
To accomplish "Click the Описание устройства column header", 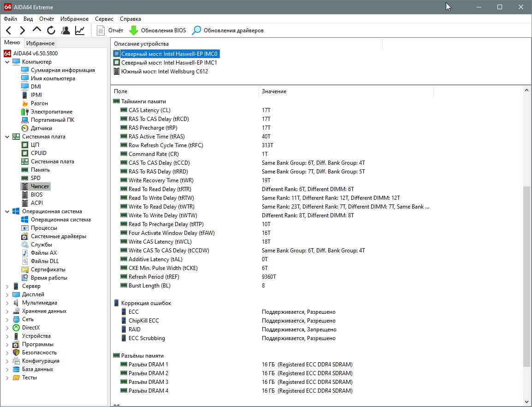I will (246, 44).
